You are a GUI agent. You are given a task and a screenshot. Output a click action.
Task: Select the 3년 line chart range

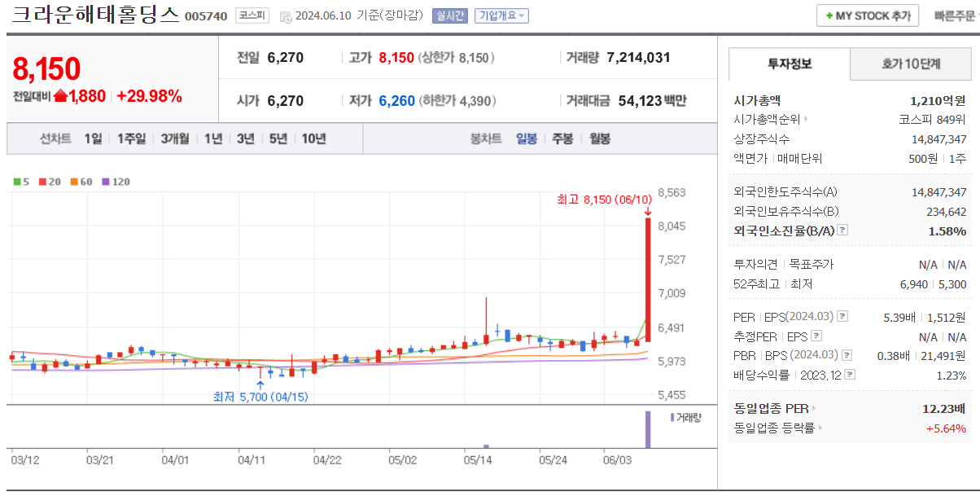[x=246, y=138]
